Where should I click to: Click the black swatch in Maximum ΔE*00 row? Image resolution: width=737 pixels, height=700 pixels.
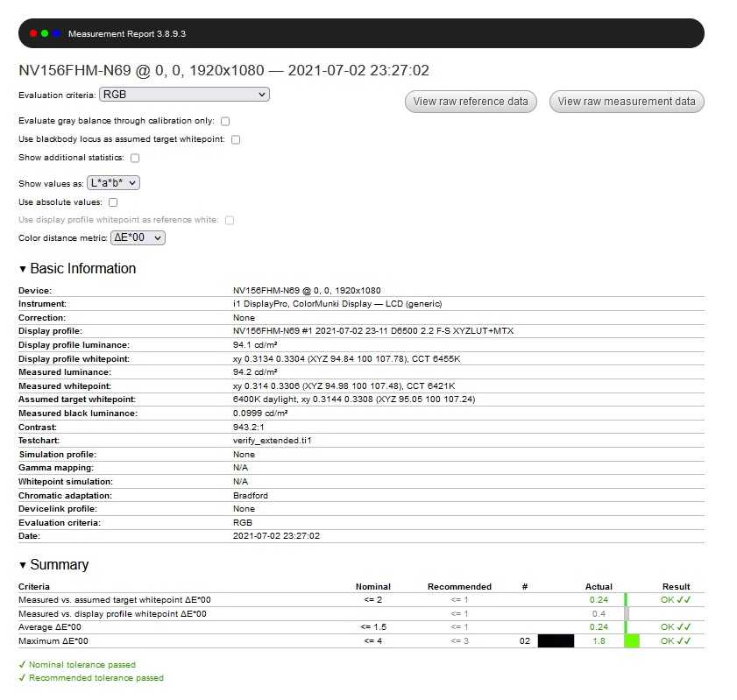(x=556, y=641)
